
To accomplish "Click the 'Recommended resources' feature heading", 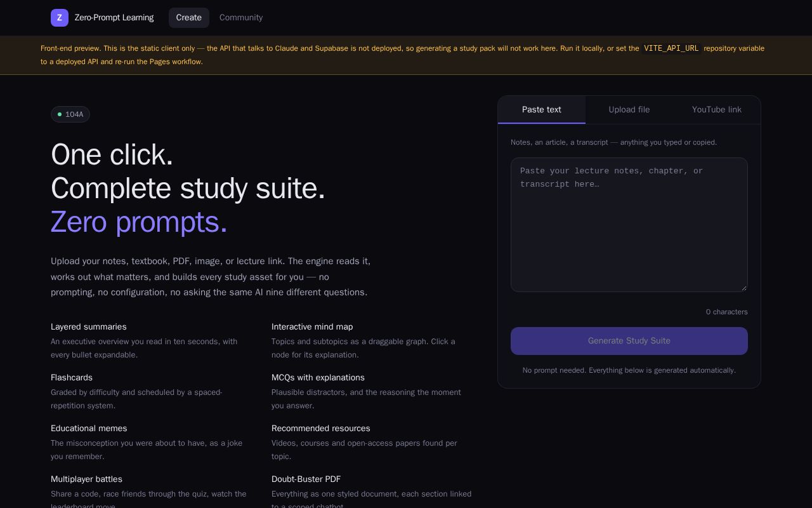I will click(x=321, y=429).
